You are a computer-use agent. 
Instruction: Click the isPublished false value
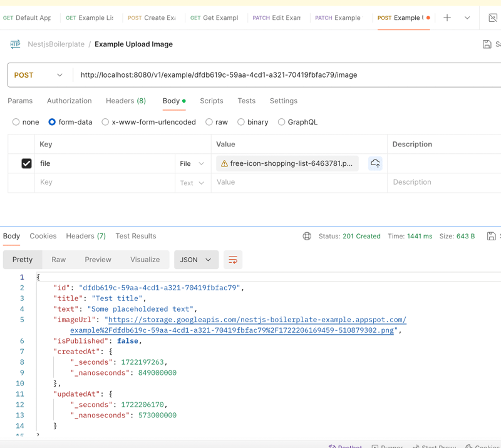coord(128,341)
